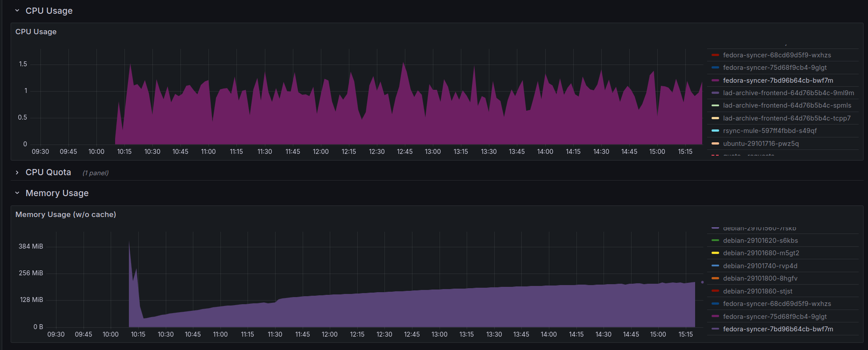The width and height of the screenshot is (868, 350).
Task: Open the Memory Usage (w/o cache) panel title
Action: tap(66, 214)
